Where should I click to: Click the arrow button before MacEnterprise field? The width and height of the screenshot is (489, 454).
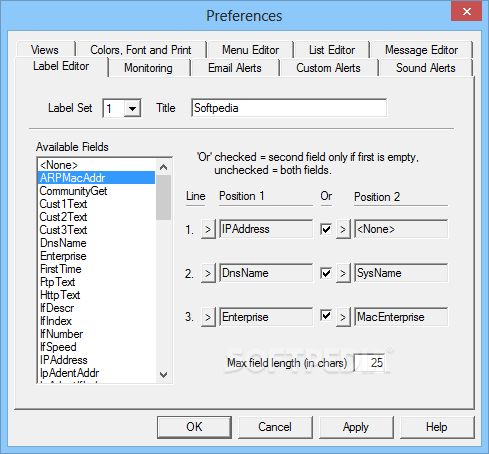343,317
